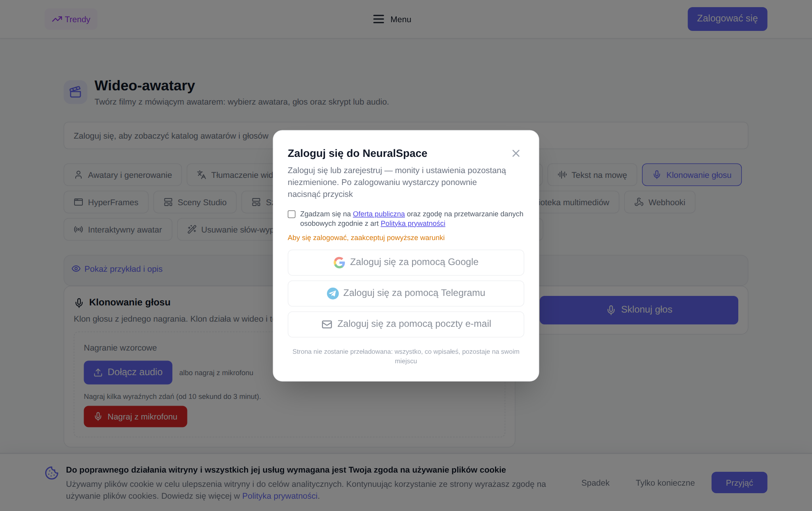The height and width of the screenshot is (511, 812).
Task: Select the Sceny Studio tab
Action: (x=195, y=202)
